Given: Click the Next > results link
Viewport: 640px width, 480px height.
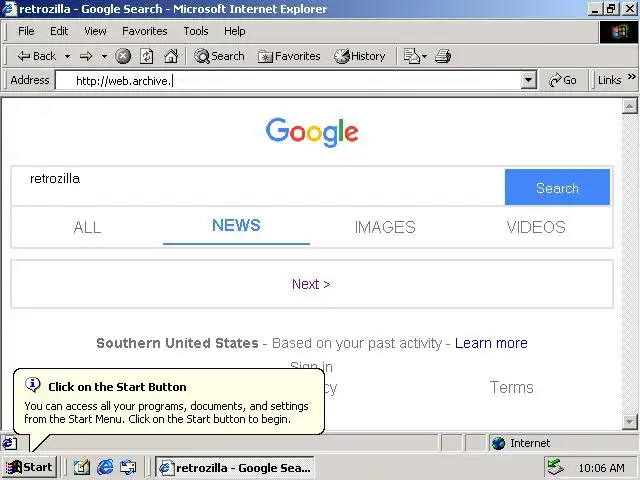Looking at the screenshot, I should [311, 284].
